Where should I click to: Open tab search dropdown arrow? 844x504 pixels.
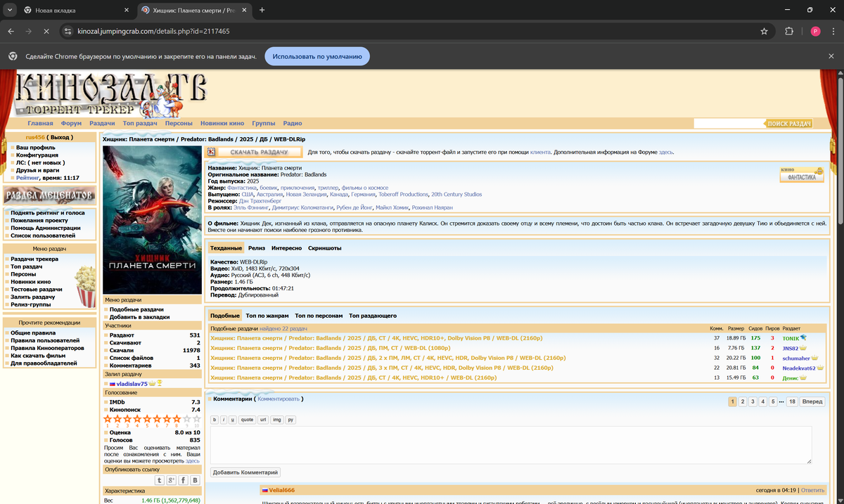(11, 10)
